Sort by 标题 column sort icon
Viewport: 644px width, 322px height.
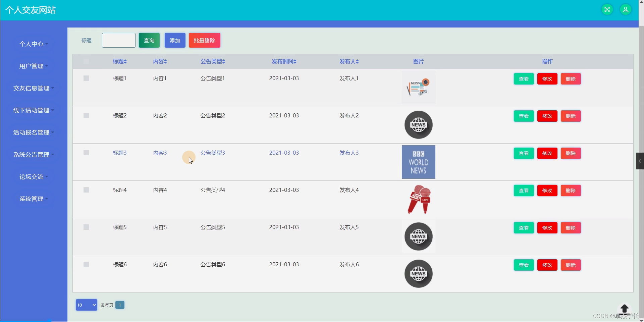[x=125, y=62]
